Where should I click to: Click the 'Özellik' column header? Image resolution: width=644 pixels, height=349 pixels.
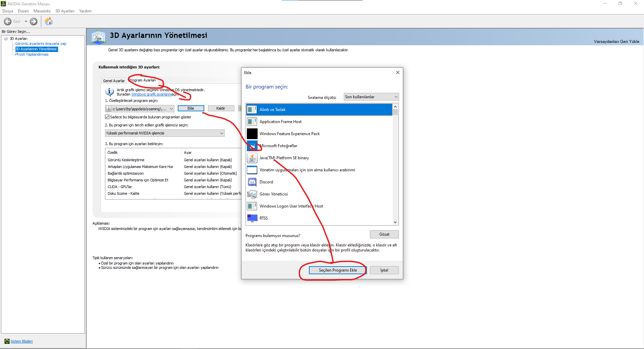coord(144,153)
